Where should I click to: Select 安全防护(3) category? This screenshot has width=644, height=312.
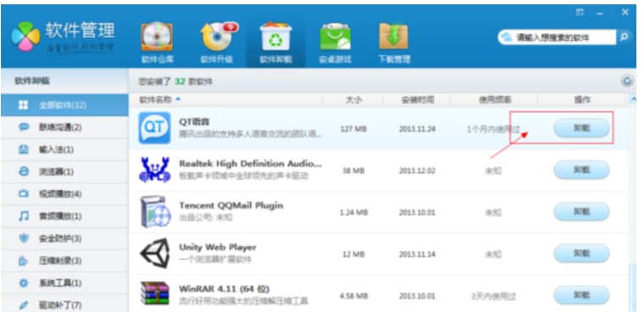pyautogui.click(x=64, y=238)
